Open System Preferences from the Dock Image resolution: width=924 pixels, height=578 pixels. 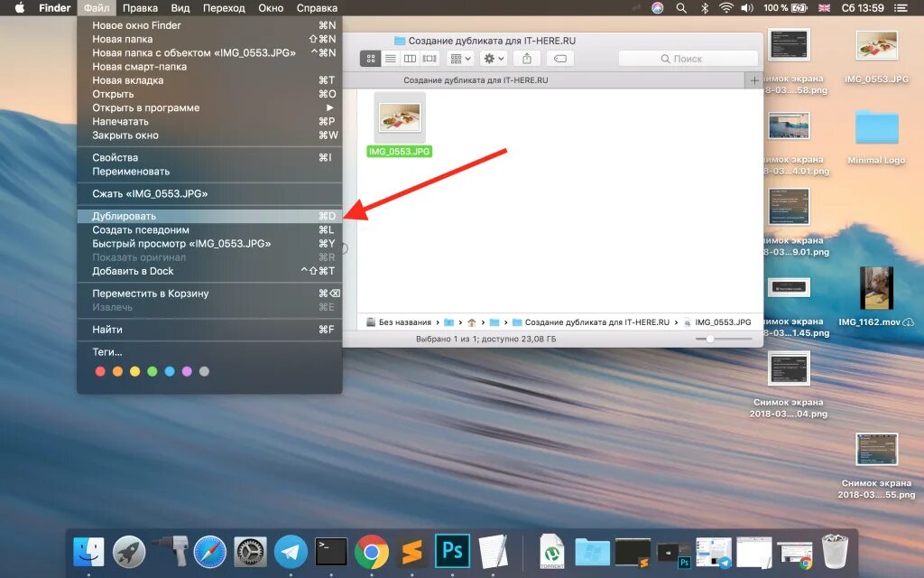(x=251, y=553)
